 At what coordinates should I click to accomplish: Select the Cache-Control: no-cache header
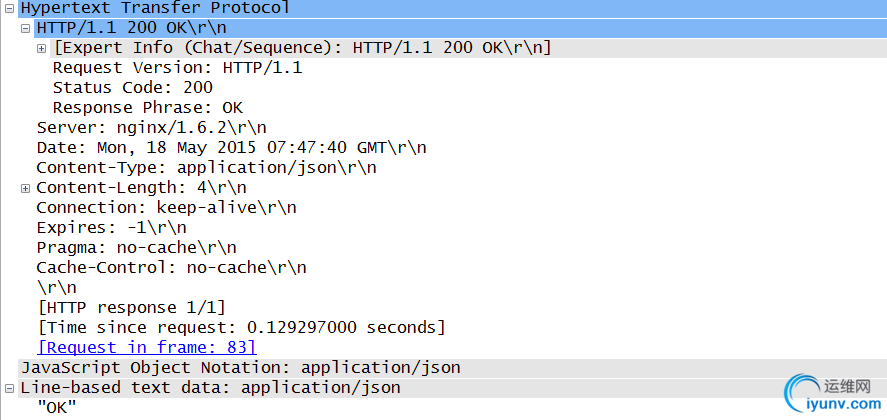tap(171, 268)
